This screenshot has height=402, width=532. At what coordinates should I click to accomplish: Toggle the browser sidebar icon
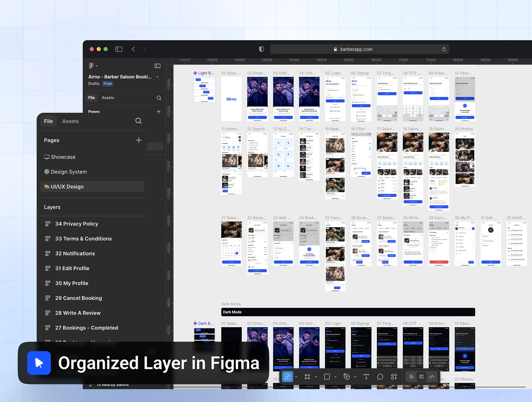(x=119, y=49)
